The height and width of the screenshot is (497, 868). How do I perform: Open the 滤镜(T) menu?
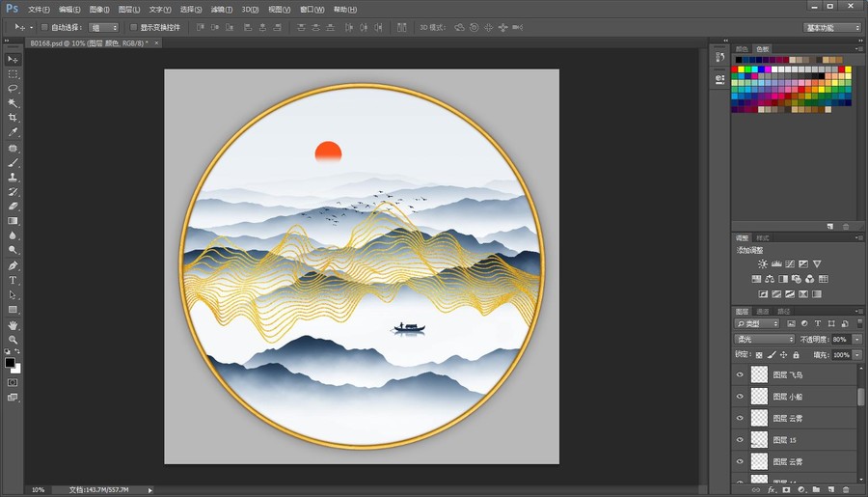click(x=222, y=10)
